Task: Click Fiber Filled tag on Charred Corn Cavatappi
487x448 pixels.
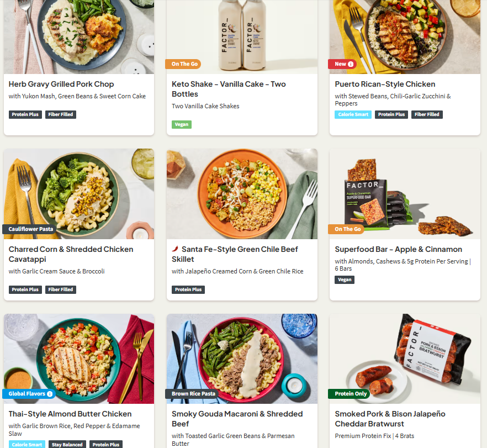Action: click(61, 289)
